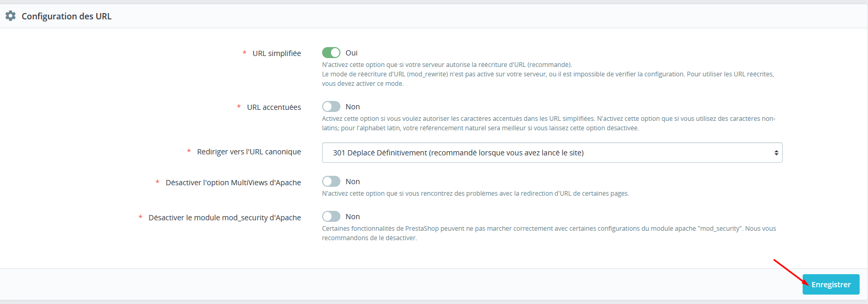Click the red asterisk next to URL simplifiée
Viewport: 868px width, 304px height.
[x=244, y=53]
